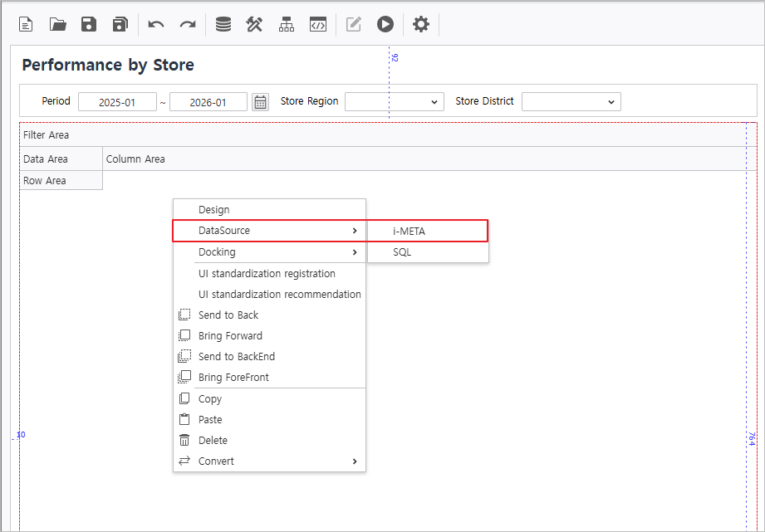Run the report preview with the play button
This screenshot has width=765, height=532.
pyautogui.click(x=385, y=24)
